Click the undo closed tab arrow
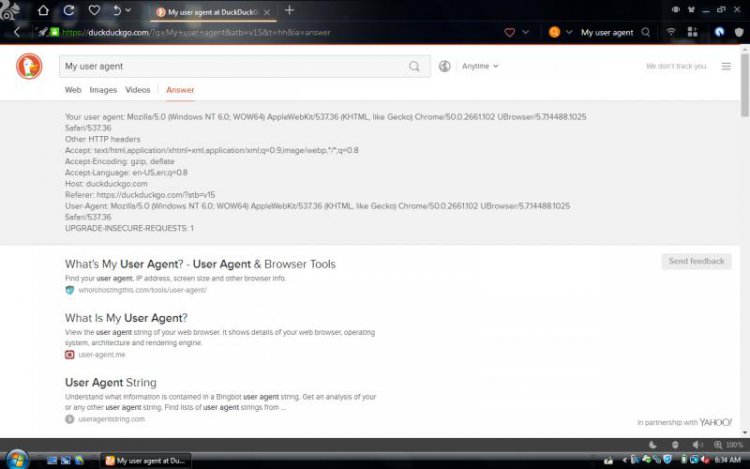 116,11
